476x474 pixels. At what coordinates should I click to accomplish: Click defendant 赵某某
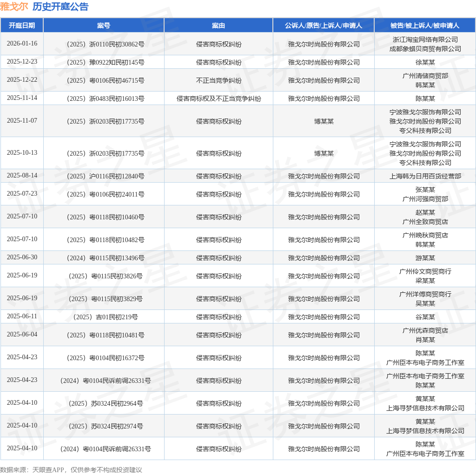[x=425, y=212]
